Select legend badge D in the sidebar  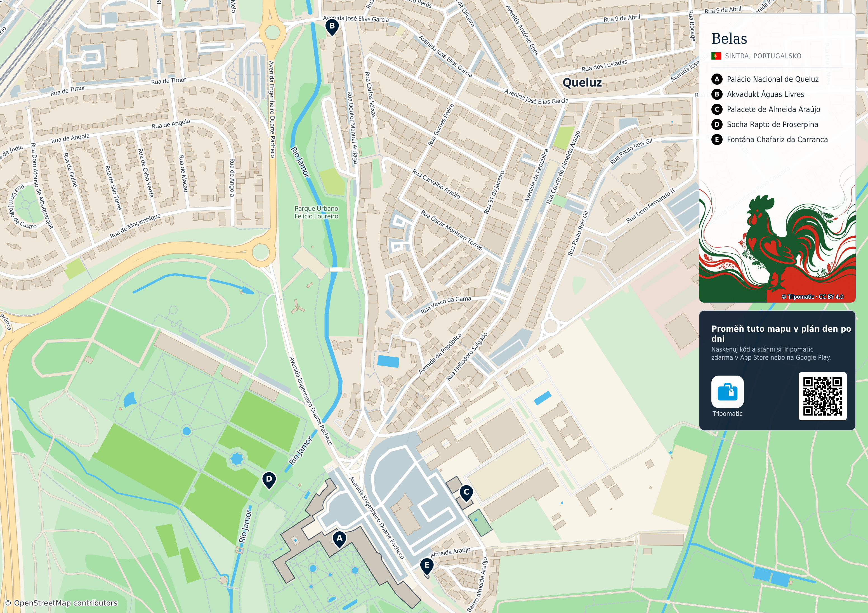716,124
